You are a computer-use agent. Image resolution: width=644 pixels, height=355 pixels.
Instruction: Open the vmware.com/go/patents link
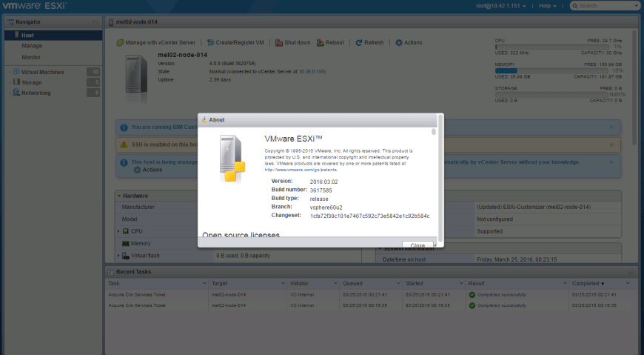pos(301,170)
